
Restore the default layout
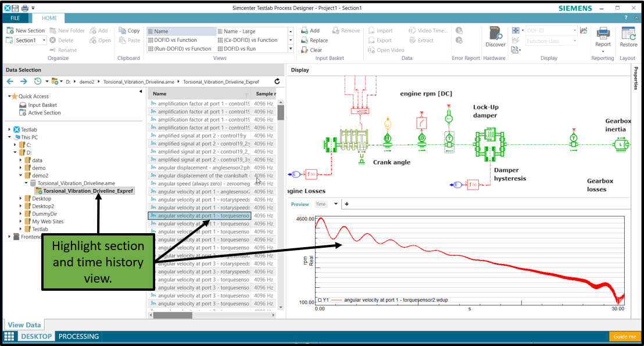[x=628, y=37]
